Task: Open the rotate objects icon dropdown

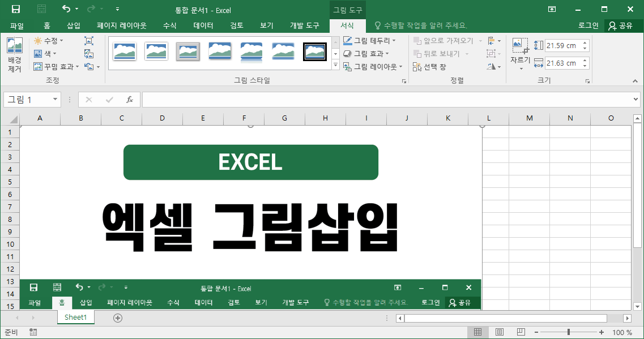Action: click(494, 66)
